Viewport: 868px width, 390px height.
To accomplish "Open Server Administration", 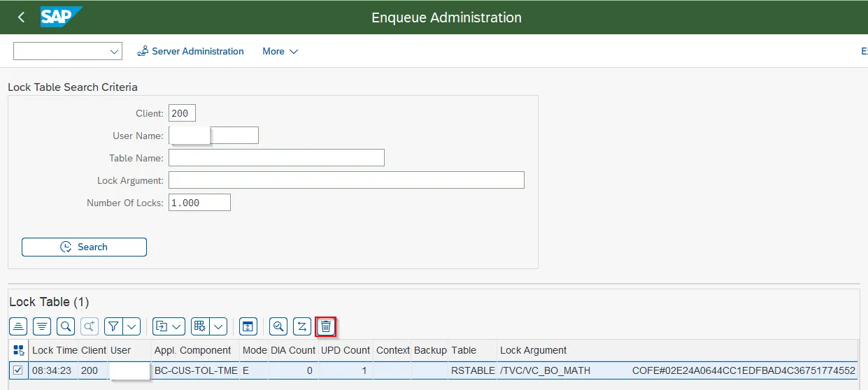I will (191, 52).
